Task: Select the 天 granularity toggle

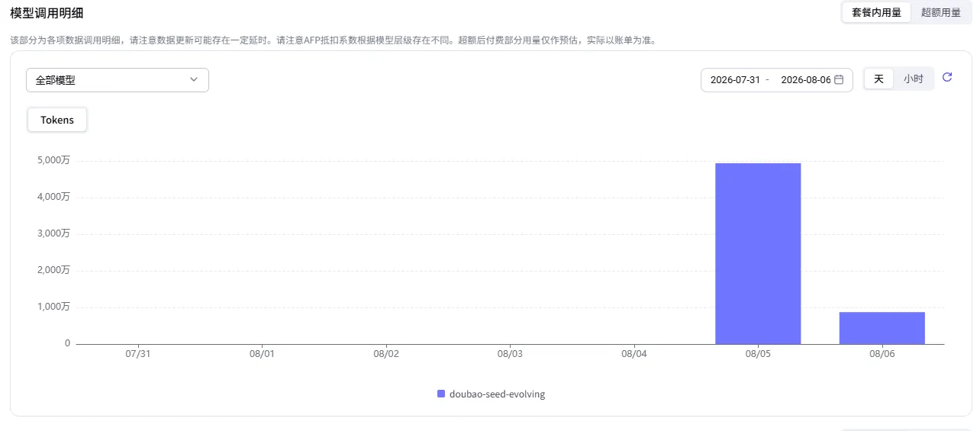Action: [878, 79]
